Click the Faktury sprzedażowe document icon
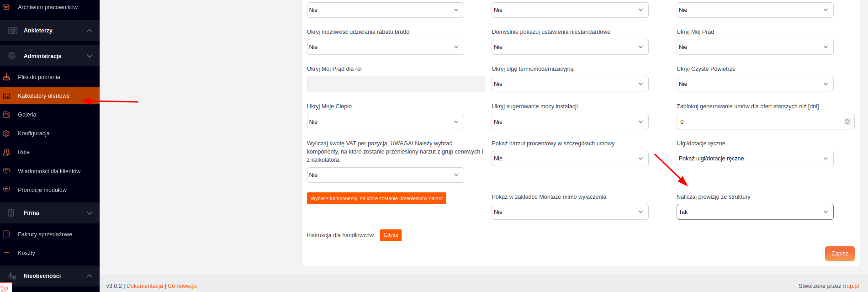The image size is (868, 292). point(6,234)
